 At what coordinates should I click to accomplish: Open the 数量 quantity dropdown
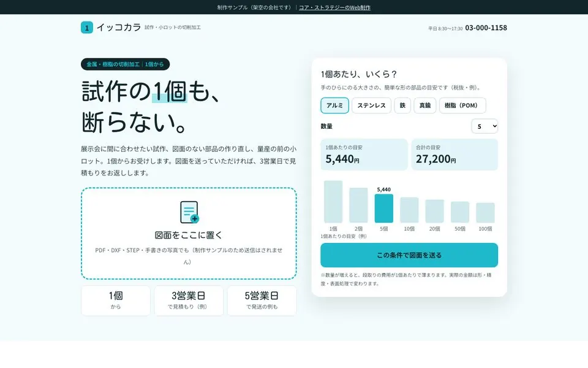click(x=484, y=126)
